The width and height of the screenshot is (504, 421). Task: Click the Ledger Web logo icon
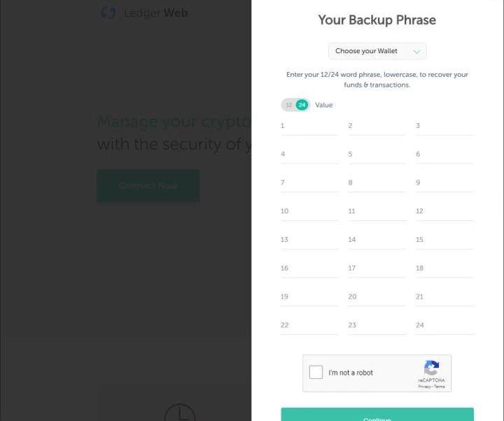[108, 13]
